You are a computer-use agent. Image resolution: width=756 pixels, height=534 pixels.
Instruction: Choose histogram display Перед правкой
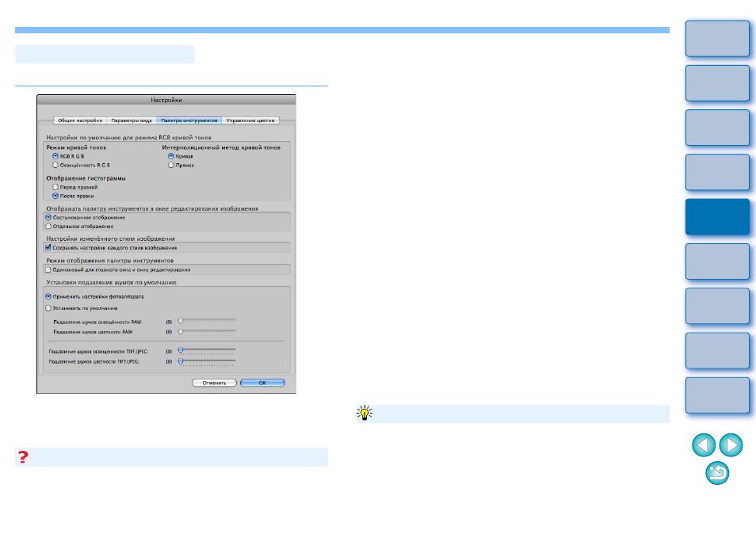55,187
